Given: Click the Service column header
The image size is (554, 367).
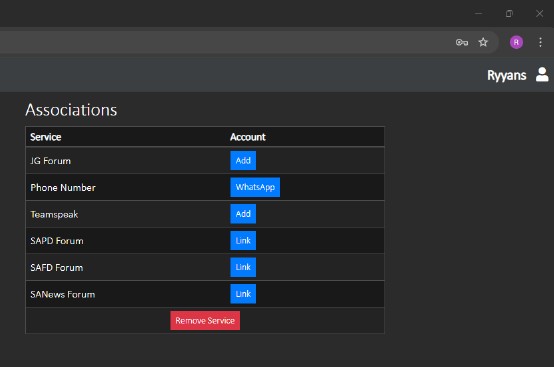Looking at the screenshot, I should 46,137.
